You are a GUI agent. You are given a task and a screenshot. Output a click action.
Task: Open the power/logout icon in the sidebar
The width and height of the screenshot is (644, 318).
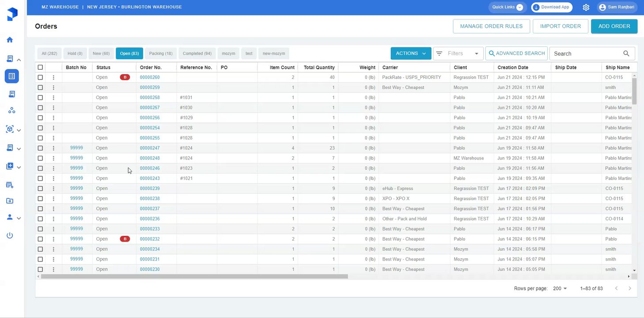(10, 235)
